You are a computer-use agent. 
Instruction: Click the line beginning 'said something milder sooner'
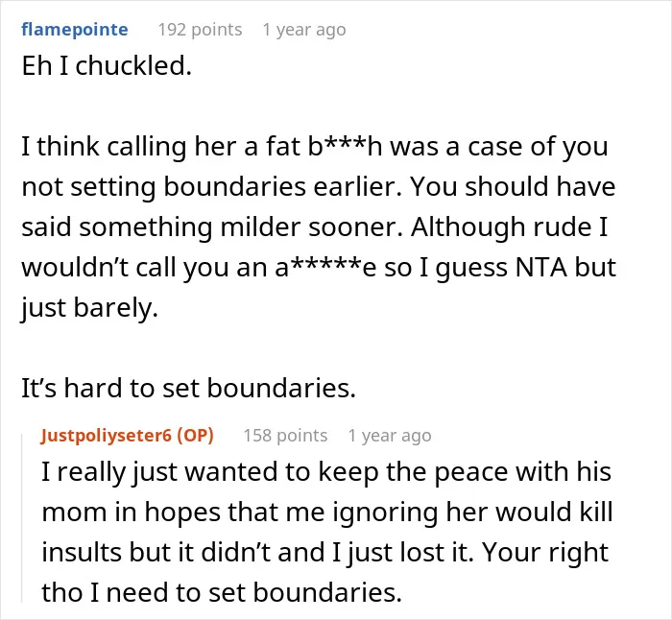tap(315, 227)
